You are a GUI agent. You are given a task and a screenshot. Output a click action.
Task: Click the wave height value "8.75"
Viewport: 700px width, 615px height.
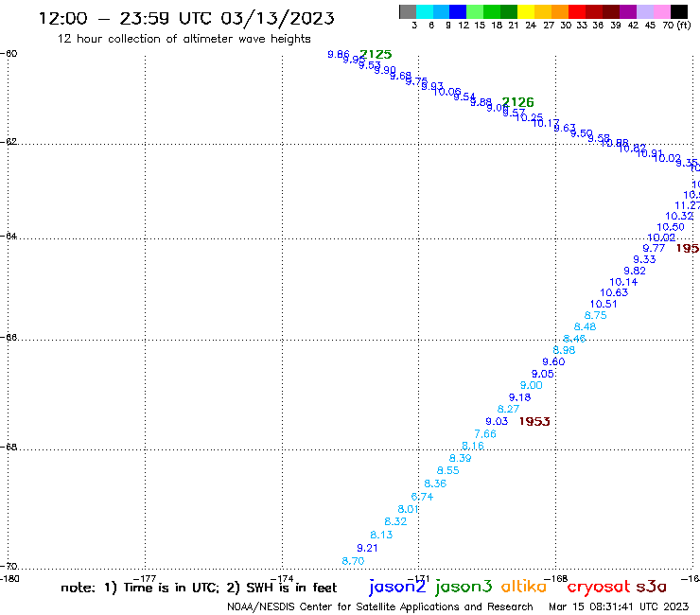pos(596,315)
